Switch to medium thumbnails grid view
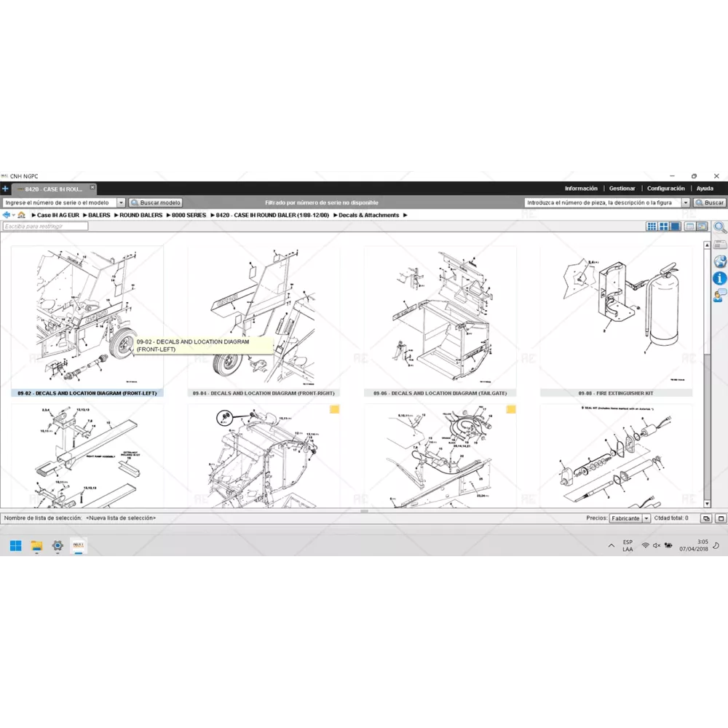 click(664, 226)
